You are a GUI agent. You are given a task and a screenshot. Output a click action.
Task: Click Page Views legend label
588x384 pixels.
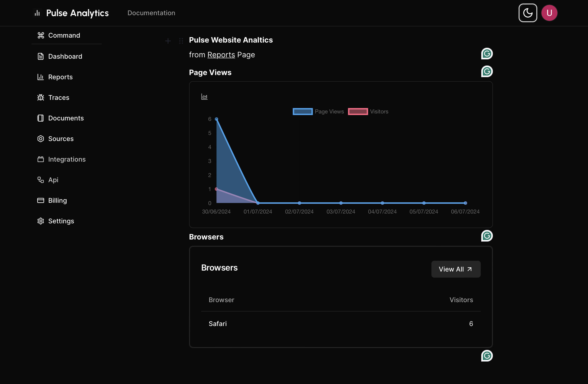tap(329, 112)
